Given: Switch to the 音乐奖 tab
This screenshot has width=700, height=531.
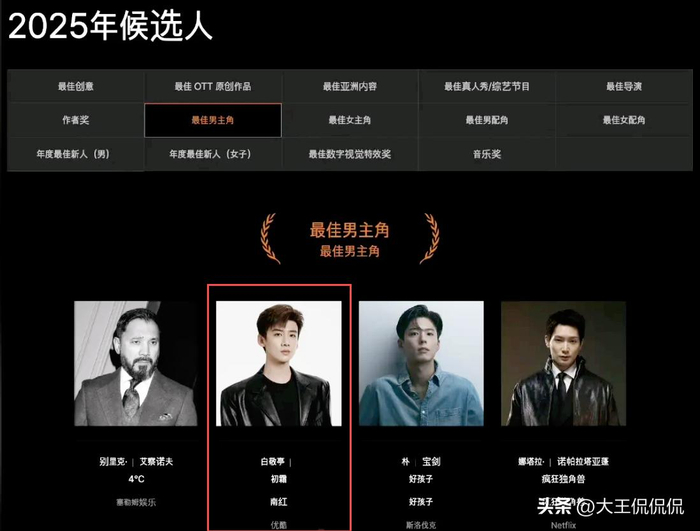Looking at the screenshot, I should pos(487,154).
